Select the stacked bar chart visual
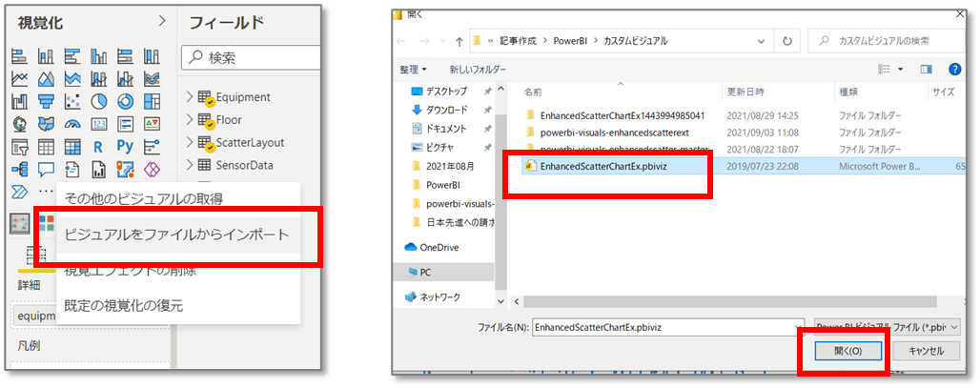This screenshot has height=388, width=980. pyautogui.click(x=20, y=57)
